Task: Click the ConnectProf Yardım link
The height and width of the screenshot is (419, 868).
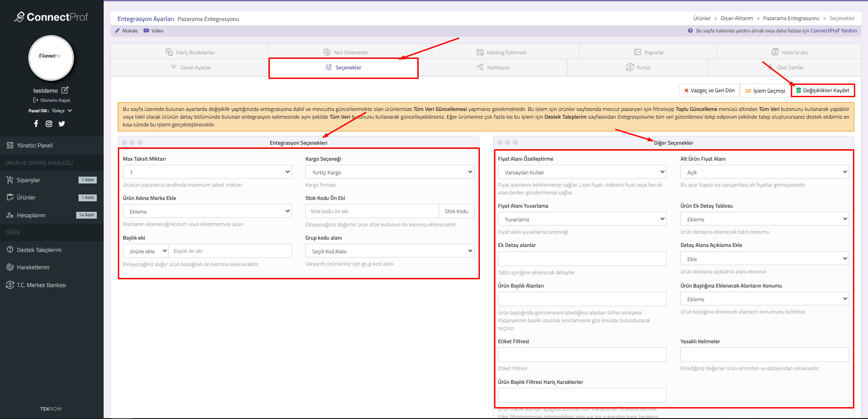Action: click(x=833, y=31)
